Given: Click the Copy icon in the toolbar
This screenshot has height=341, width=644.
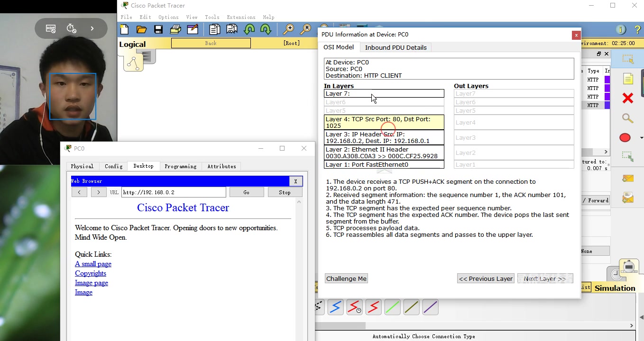Looking at the screenshot, I should pyautogui.click(x=214, y=29).
